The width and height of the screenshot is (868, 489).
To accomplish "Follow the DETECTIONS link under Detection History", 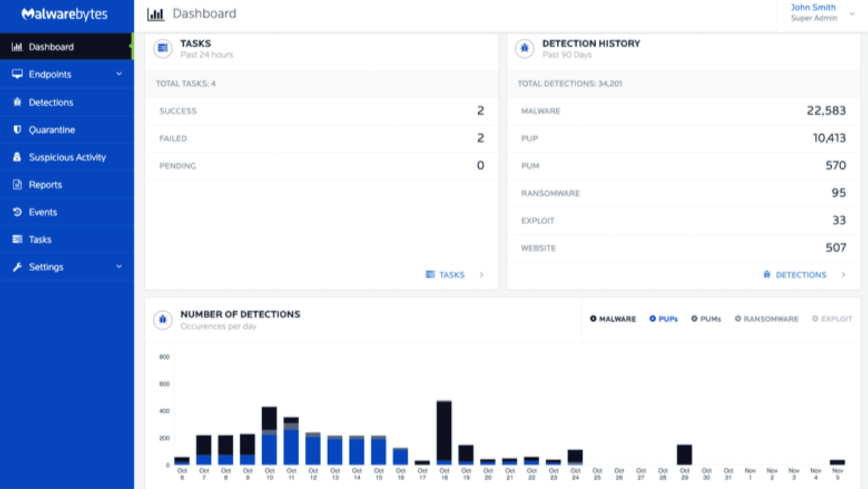I will tap(802, 274).
